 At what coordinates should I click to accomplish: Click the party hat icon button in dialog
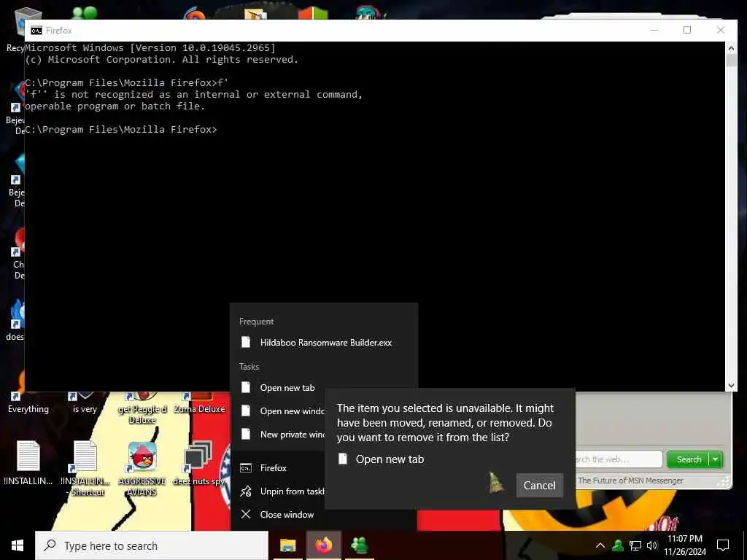496,483
